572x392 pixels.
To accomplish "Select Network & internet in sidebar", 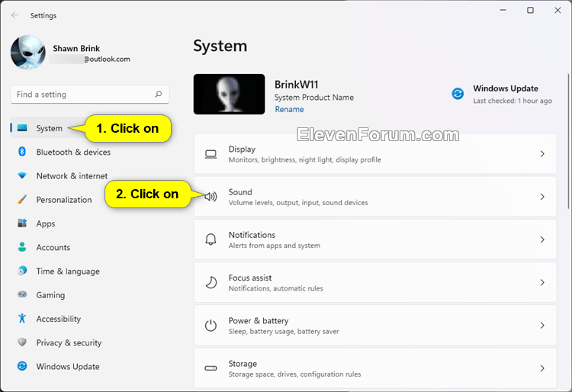I will tap(72, 175).
